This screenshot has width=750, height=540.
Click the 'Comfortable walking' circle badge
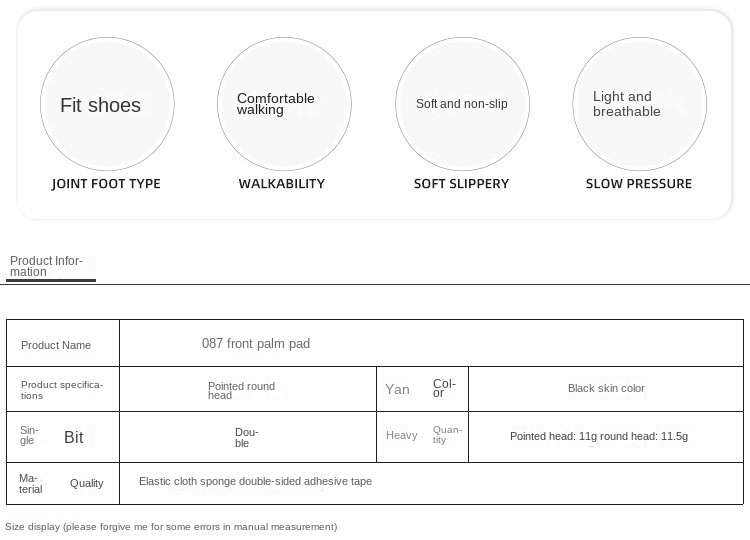(x=284, y=104)
